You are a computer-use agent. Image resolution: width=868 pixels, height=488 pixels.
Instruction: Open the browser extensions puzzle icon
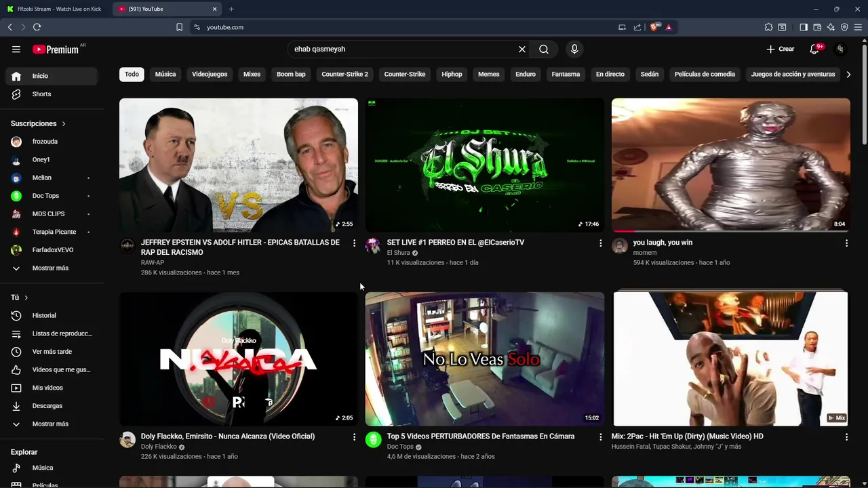pyautogui.click(x=768, y=27)
